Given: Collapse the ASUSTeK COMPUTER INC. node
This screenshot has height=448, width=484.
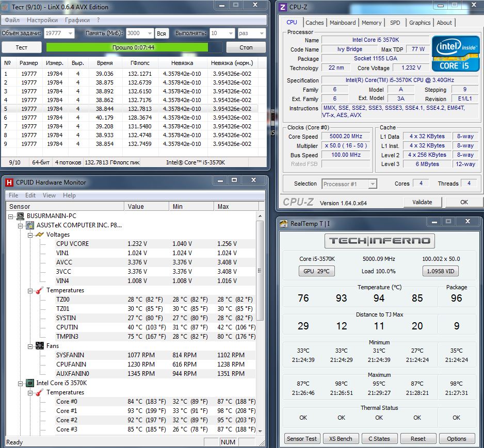Looking at the screenshot, I should click(20, 226).
